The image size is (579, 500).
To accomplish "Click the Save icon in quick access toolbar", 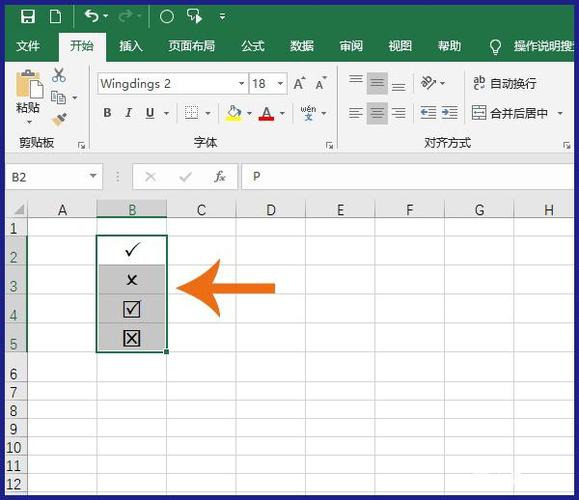I will point(28,17).
